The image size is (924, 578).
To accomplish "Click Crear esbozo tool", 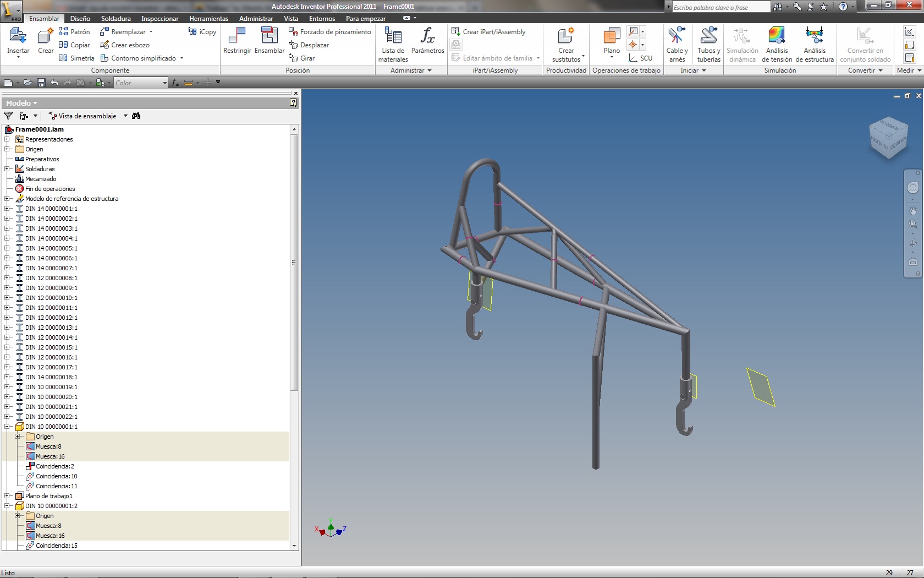I will point(125,45).
